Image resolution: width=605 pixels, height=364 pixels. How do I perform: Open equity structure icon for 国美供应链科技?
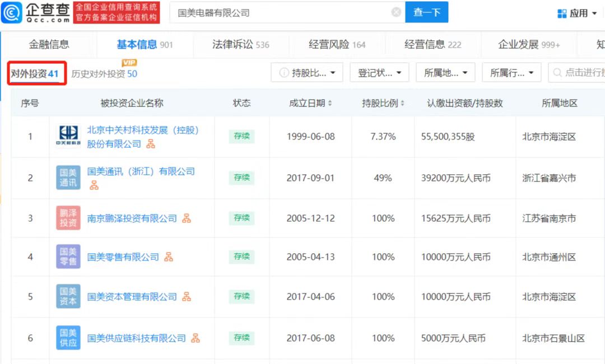click(196, 338)
